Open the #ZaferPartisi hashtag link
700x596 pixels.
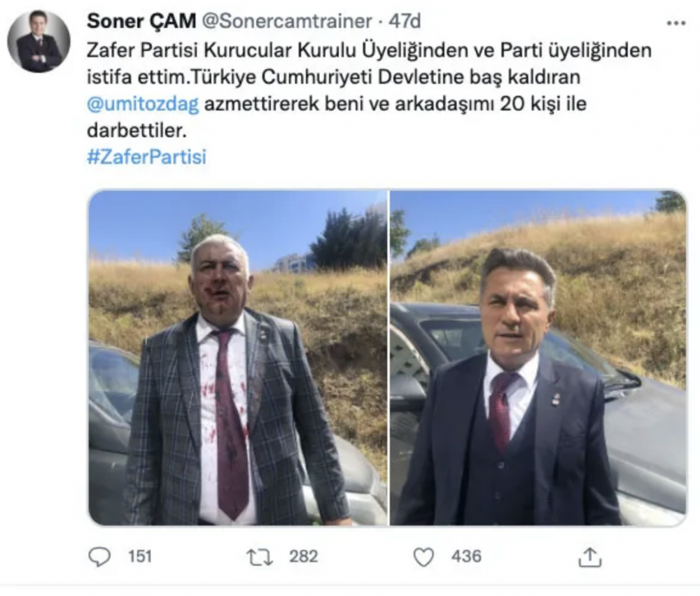146,157
